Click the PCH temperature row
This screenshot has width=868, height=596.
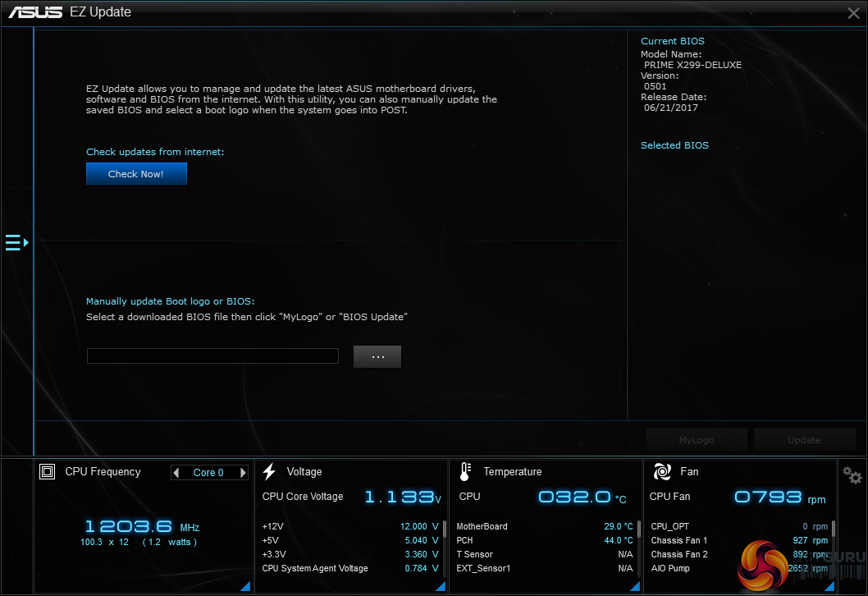(545, 540)
